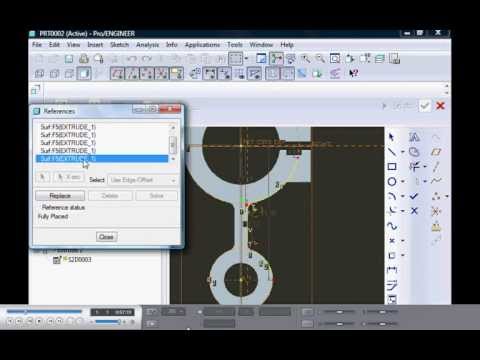Click the X-sec button in References dialog
The height and width of the screenshot is (360, 480).
point(69,177)
